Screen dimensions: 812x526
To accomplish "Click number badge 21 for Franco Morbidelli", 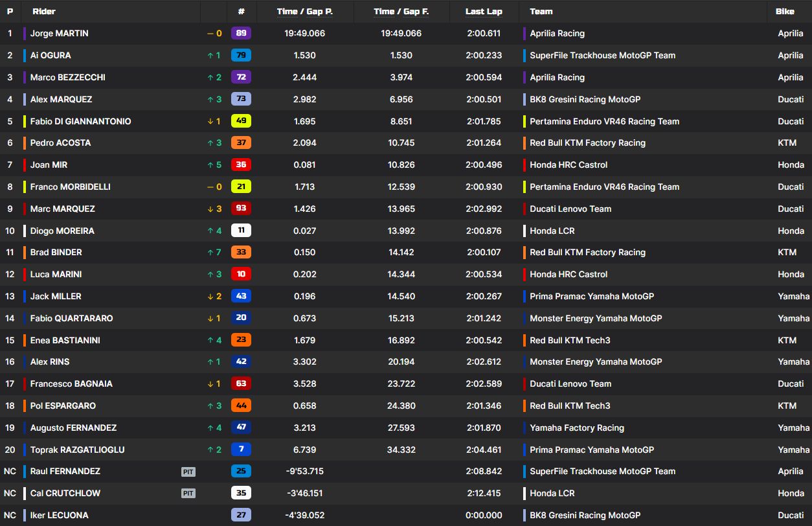I will coord(241,187).
